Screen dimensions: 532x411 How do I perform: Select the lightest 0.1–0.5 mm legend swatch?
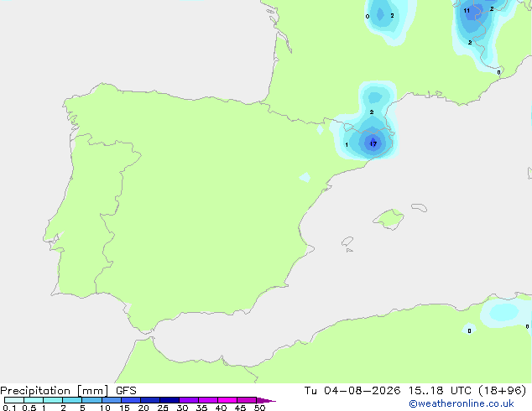(x=14, y=400)
